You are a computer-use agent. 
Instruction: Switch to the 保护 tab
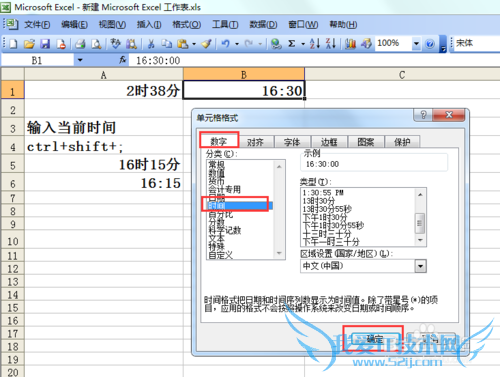[402, 142]
